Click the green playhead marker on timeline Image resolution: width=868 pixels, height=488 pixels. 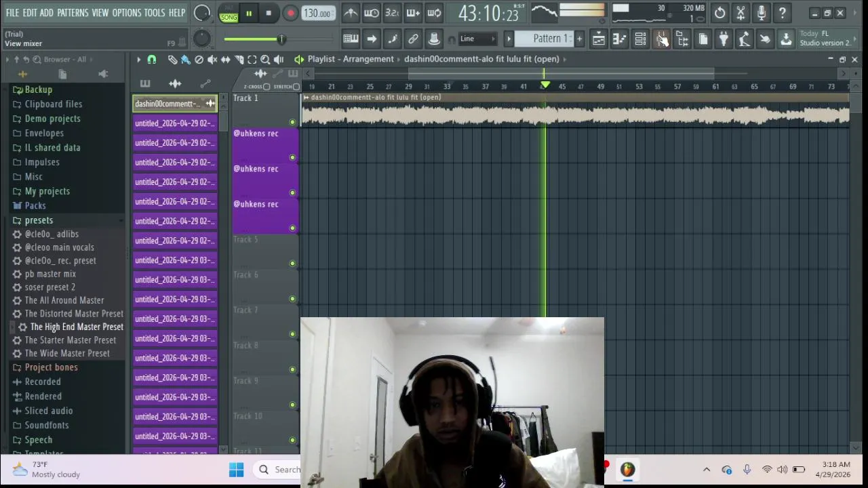545,85
